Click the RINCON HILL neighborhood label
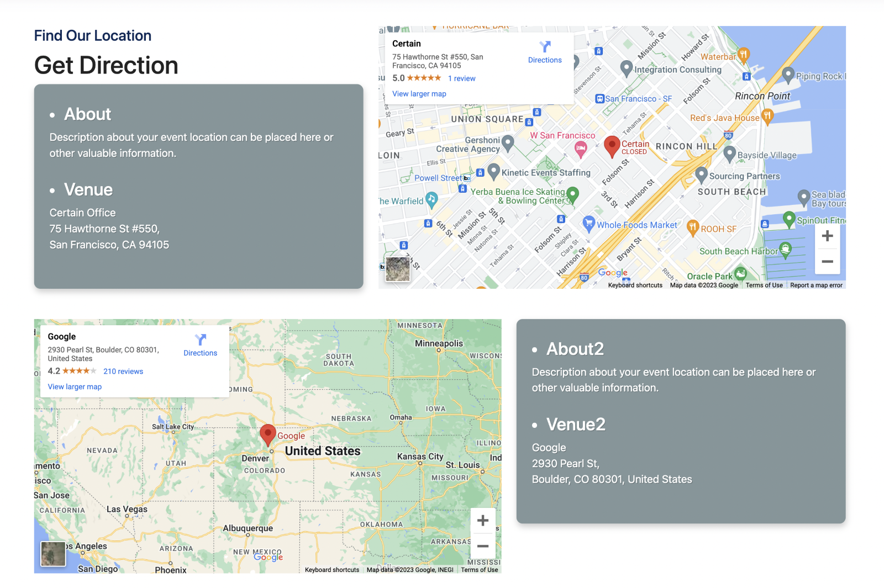The width and height of the screenshot is (884, 588). (686, 146)
